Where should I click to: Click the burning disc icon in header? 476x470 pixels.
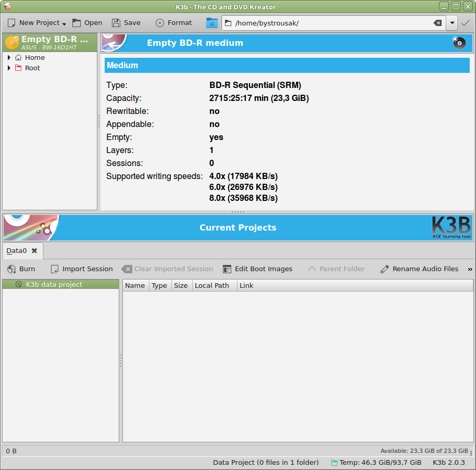[459, 43]
